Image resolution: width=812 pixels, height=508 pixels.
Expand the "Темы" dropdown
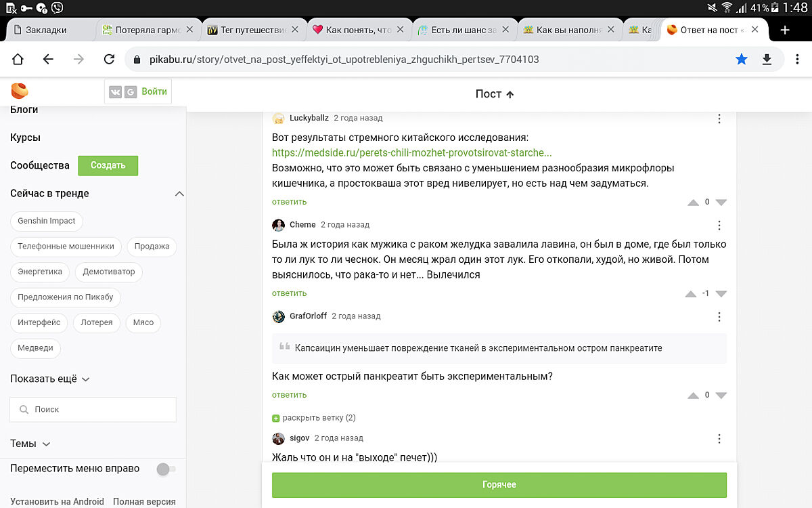pyautogui.click(x=30, y=444)
